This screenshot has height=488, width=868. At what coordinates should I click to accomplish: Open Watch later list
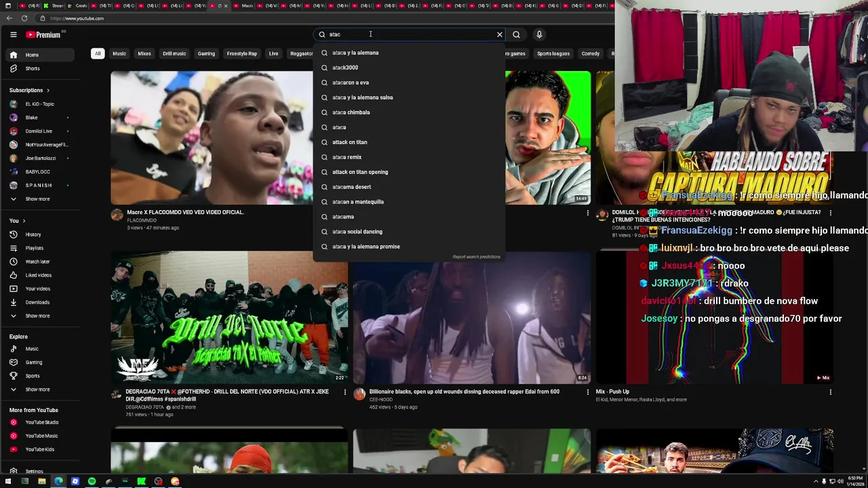tap(40, 262)
